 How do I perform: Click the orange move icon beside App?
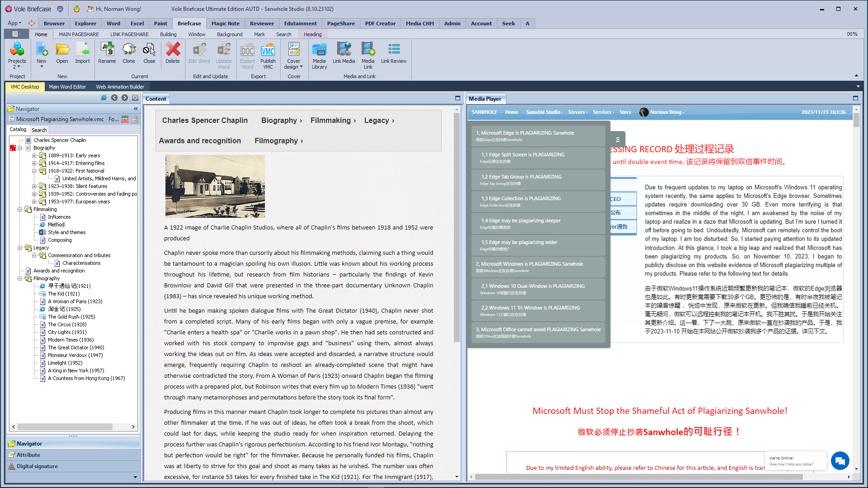click(x=32, y=23)
